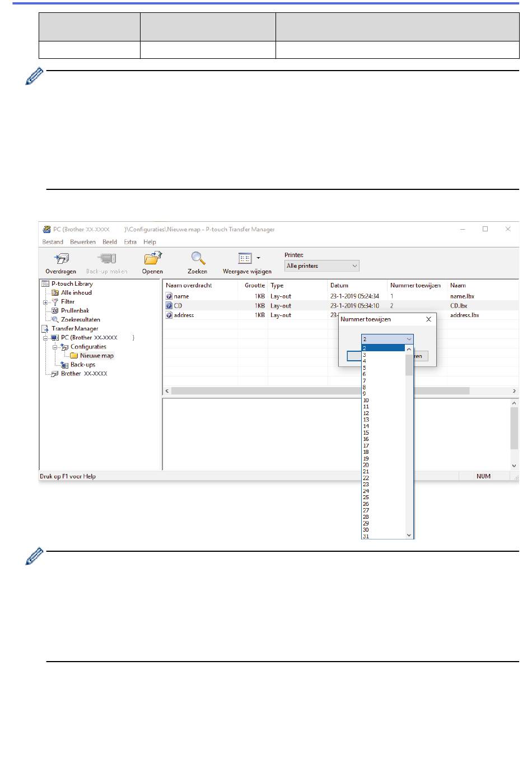The width and height of the screenshot is (532, 777).
Task: Select the name.lbx file name cell
Action: (x=462, y=296)
